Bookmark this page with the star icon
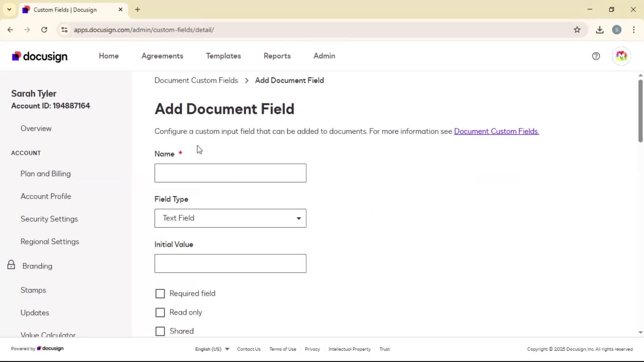 tap(577, 30)
